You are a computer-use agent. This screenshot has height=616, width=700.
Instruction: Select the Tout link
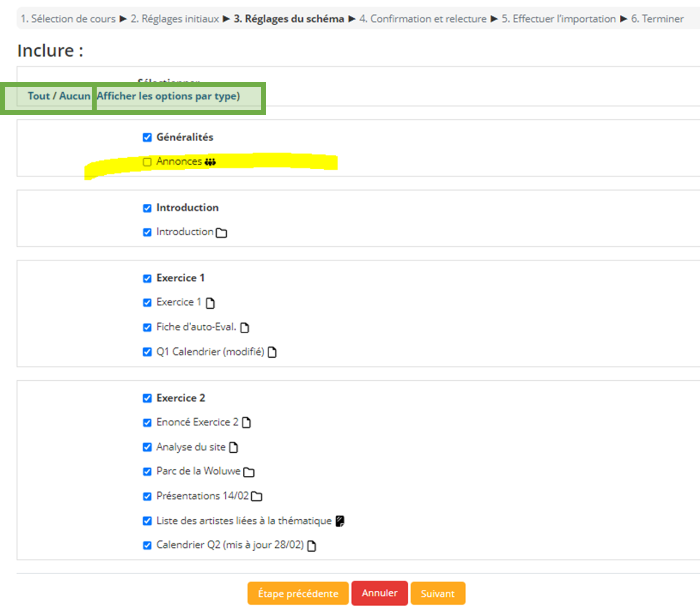click(x=38, y=96)
